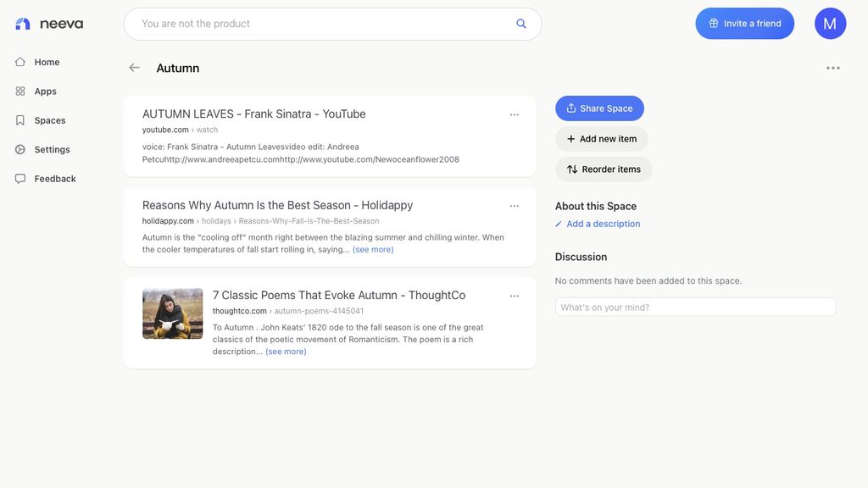Open Home from the sidebar
This screenshot has height=488, width=868.
click(x=47, y=62)
